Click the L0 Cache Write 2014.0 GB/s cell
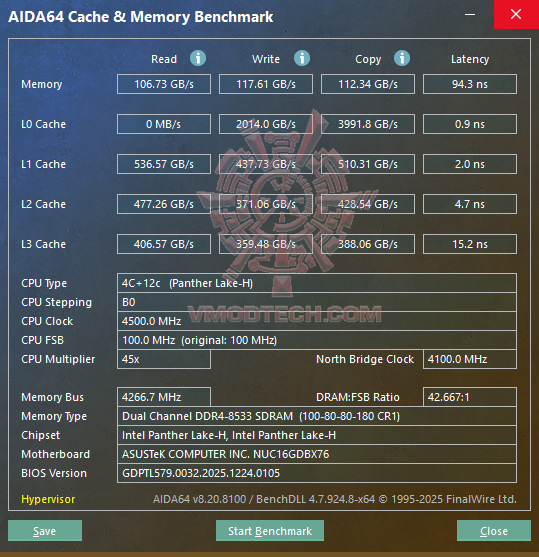Image resolution: width=539 pixels, height=557 pixels. pos(266,124)
